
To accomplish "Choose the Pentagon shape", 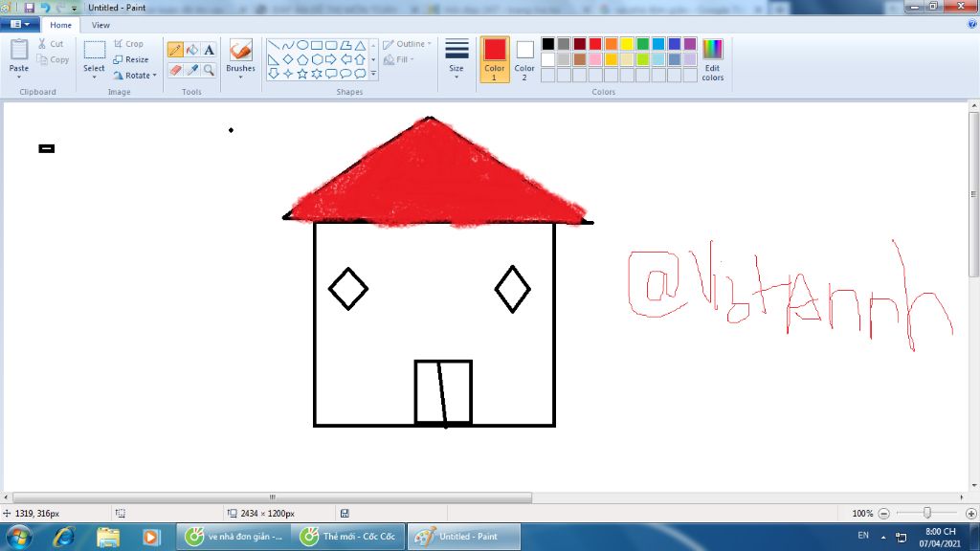I will [302, 60].
